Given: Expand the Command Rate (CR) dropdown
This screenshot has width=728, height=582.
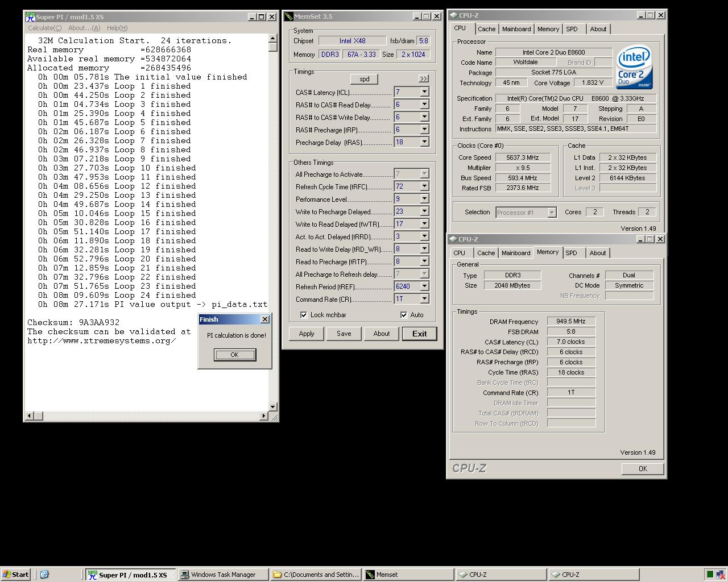Looking at the screenshot, I should coord(424,299).
